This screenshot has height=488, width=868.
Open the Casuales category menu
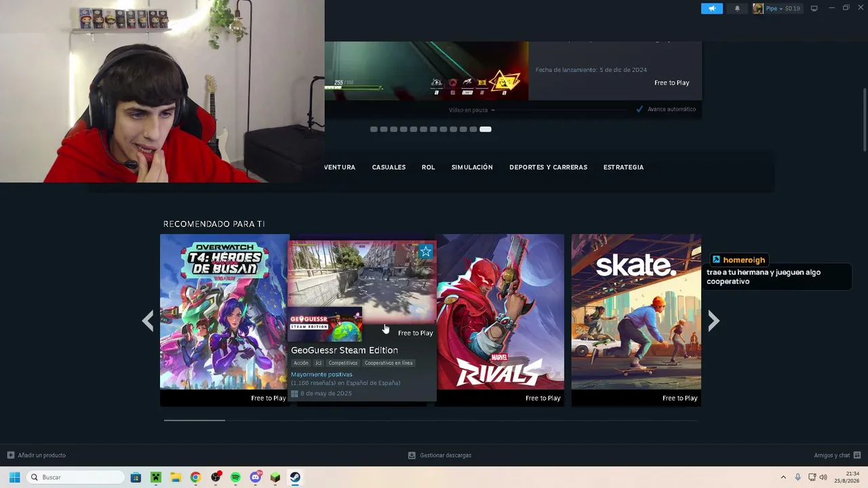(x=389, y=167)
